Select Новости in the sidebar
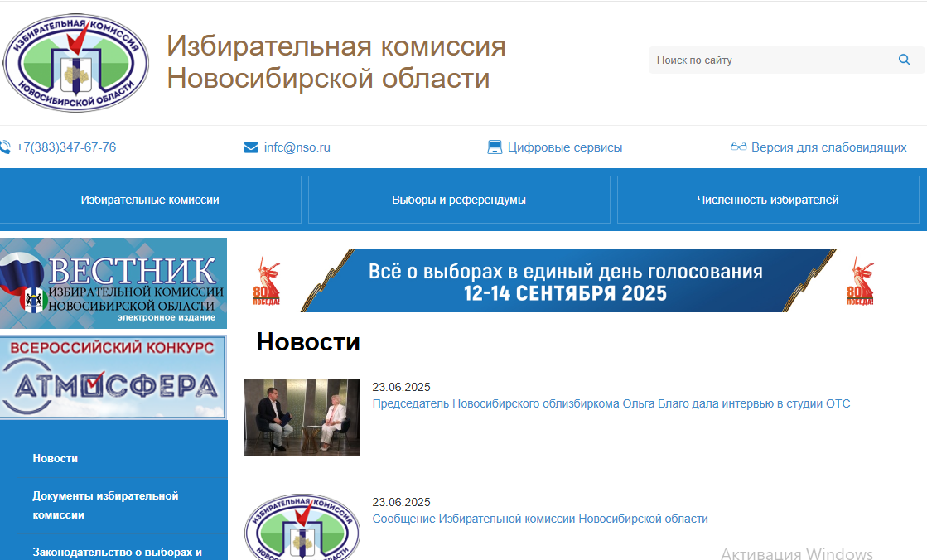Viewport: 927px width, 560px height. 56,458
